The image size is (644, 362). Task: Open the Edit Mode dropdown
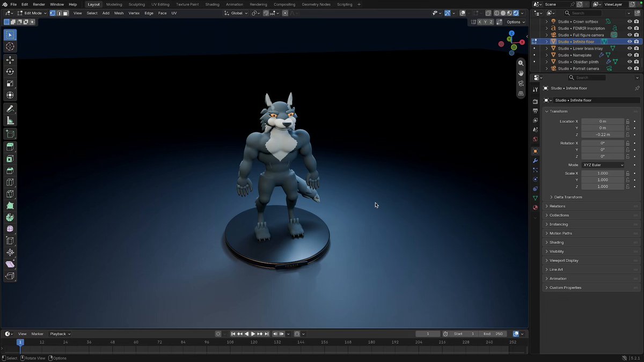(32, 13)
